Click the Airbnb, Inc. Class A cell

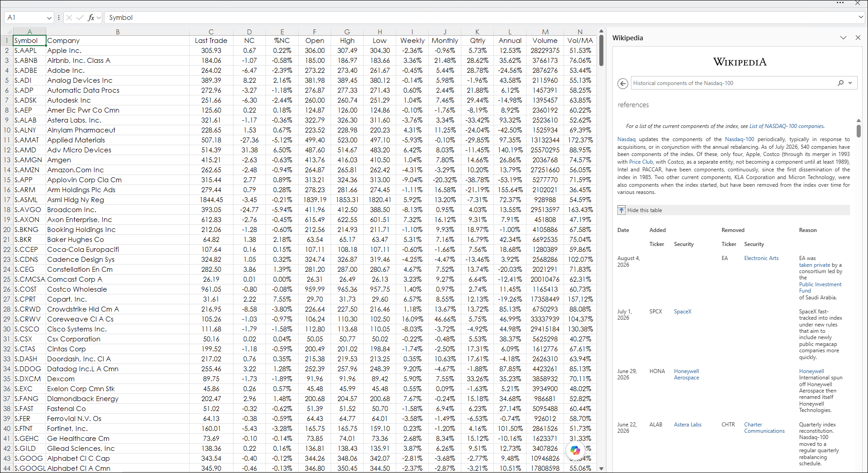118,61
